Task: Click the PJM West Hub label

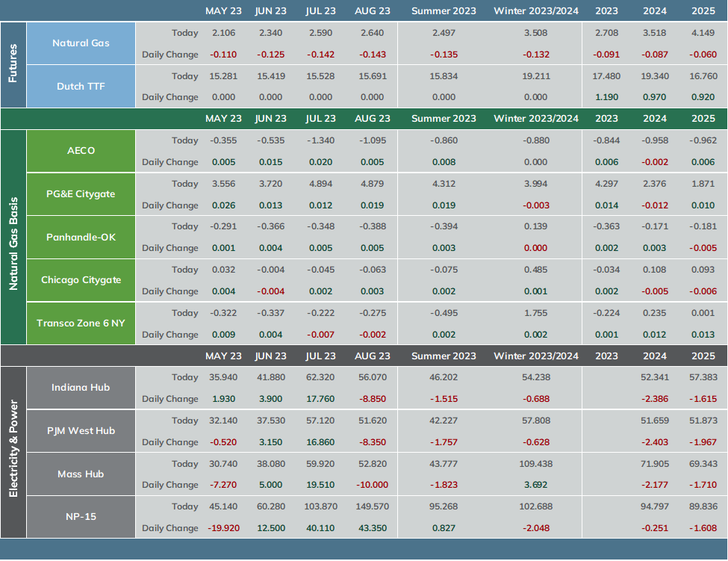Action: (x=81, y=431)
